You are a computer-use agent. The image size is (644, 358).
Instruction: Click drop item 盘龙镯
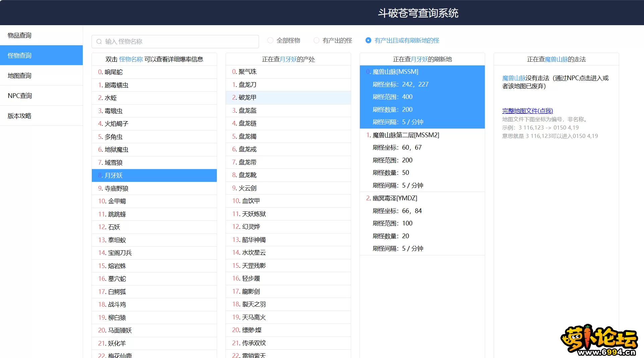point(288,137)
